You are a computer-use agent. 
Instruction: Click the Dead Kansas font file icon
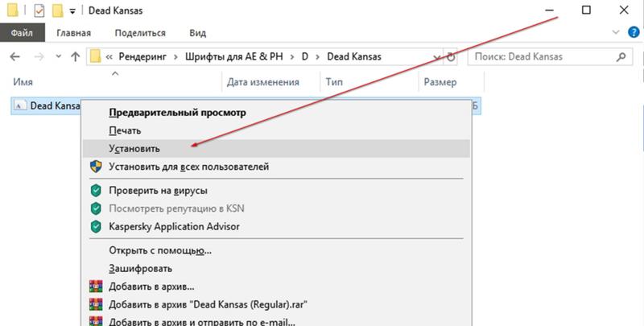coord(19,105)
